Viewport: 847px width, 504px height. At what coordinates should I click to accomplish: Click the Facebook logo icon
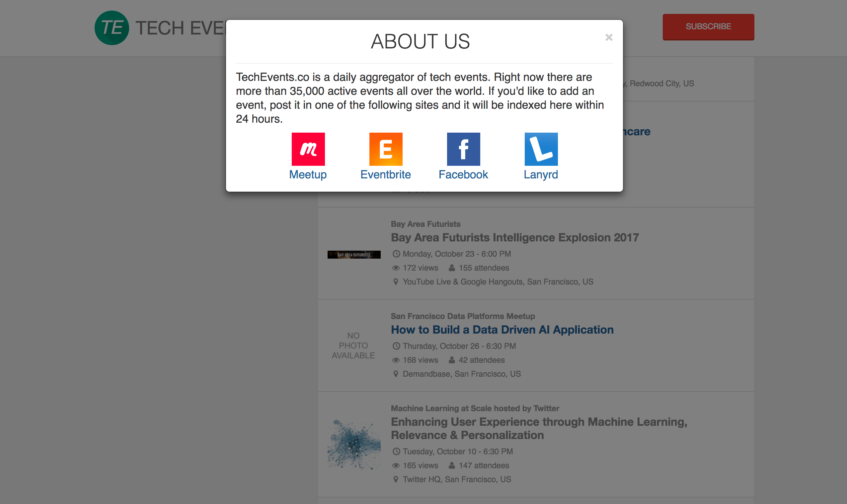[x=463, y=149]
